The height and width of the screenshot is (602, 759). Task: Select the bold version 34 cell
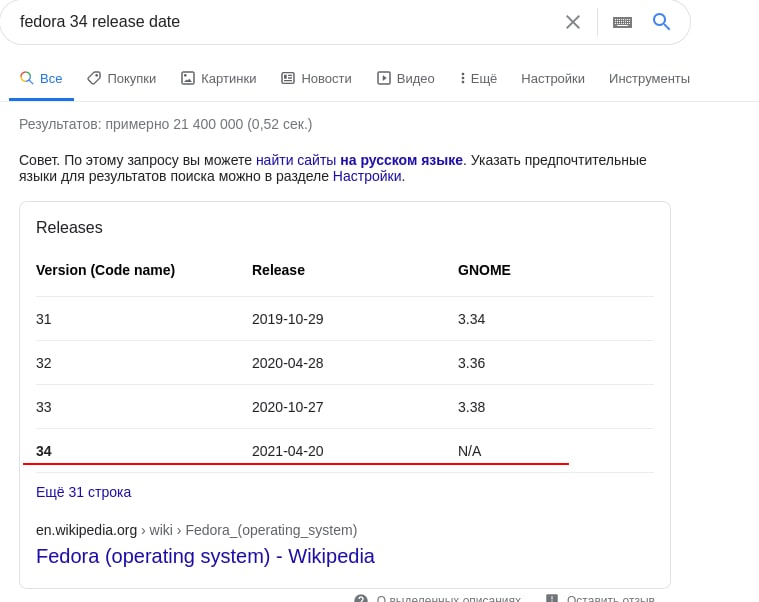pyautogui.click(x=44, y=452)
